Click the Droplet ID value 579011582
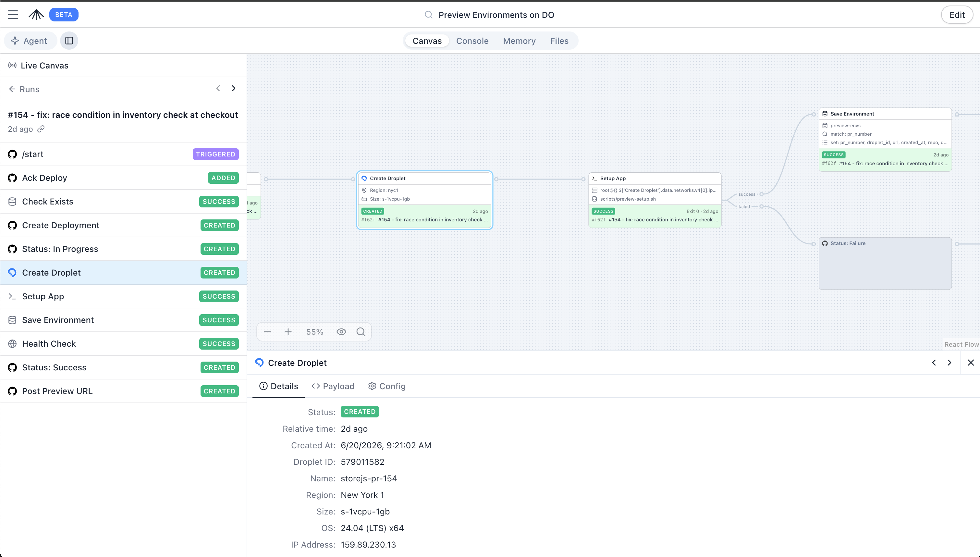The width and height of the screenshot is (980, 557). click(362, 462)
